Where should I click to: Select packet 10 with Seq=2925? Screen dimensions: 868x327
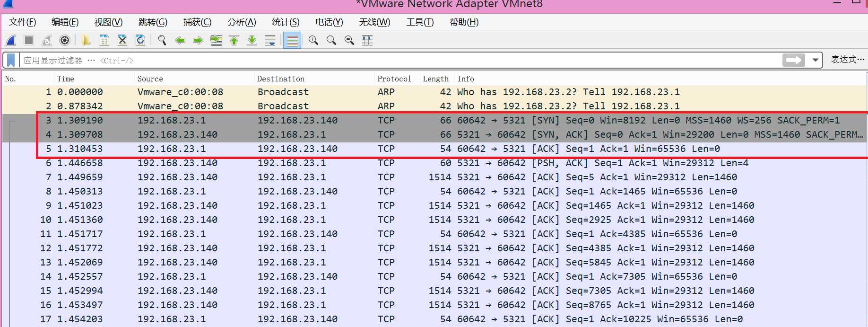pos(434,220)
